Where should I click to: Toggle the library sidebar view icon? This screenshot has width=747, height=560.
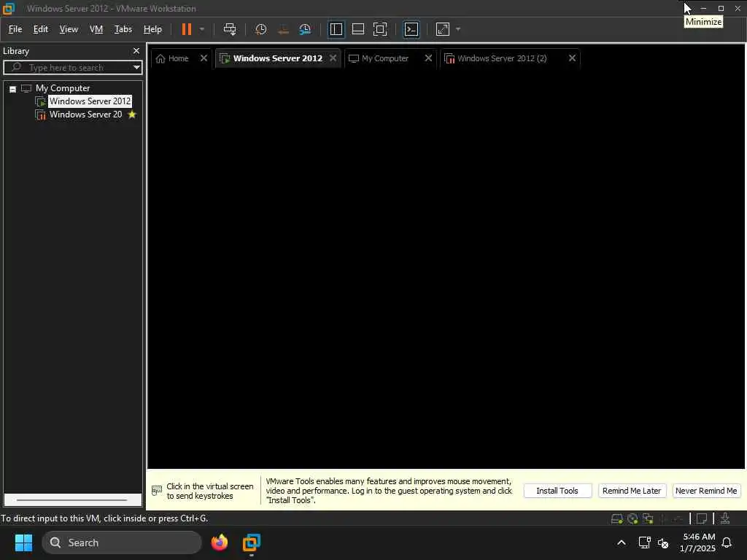pyautogui.click(x=336, y=29)
